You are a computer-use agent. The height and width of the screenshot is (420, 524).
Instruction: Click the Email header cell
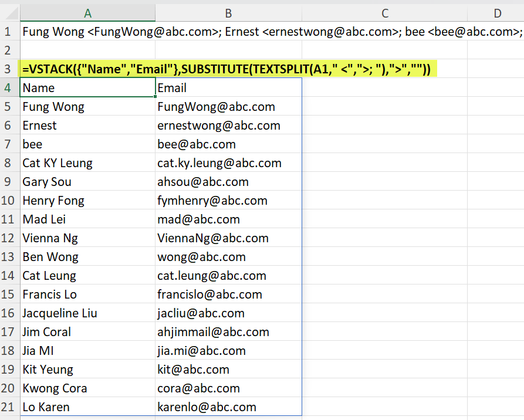pyautogui.click(x=228, y=88)
